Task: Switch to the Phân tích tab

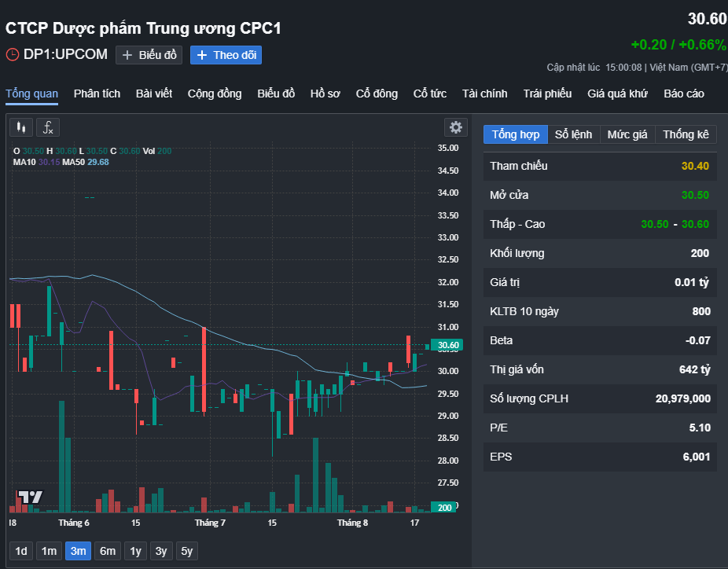Action: (97, 94)
